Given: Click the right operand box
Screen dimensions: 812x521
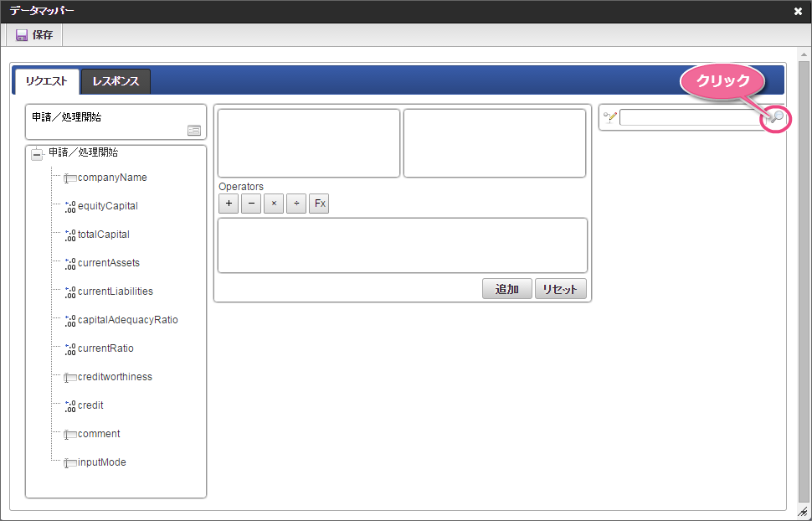Looking at the screenshot, I should (495, 143).
